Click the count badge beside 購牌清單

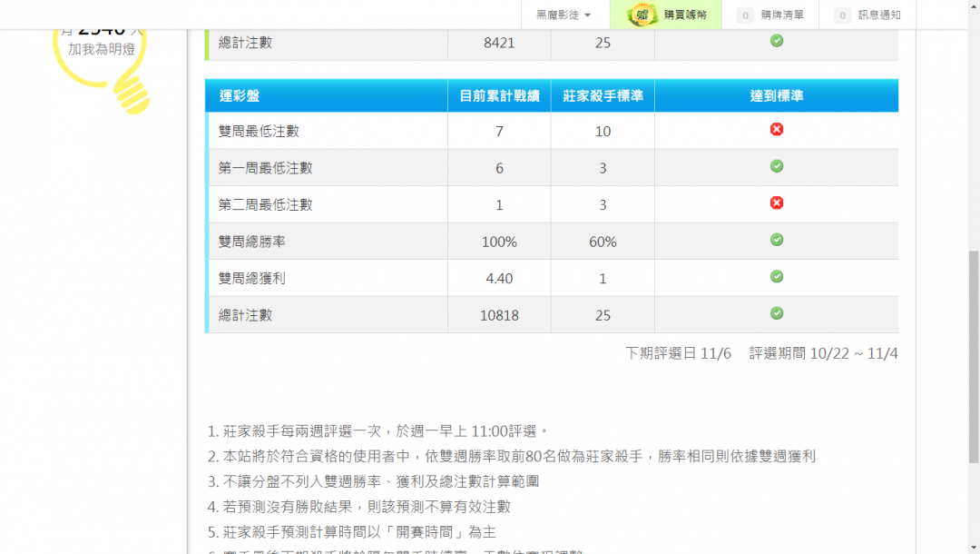point(745,15)
